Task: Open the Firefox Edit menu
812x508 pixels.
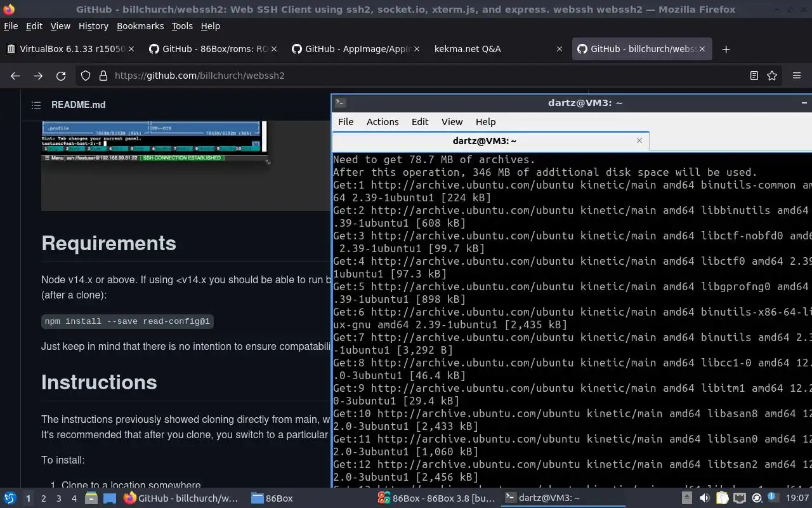Action: tap(34, 26)
